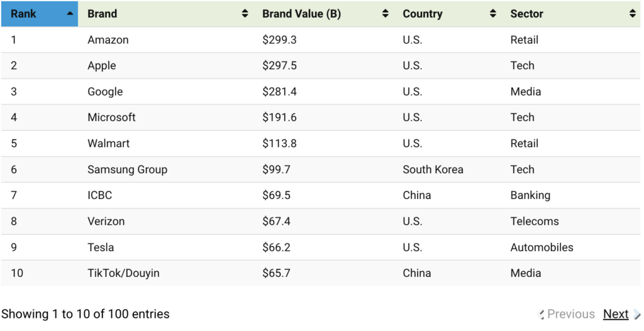
Task: Select the South Korea country cell
Action: point(433,170)
